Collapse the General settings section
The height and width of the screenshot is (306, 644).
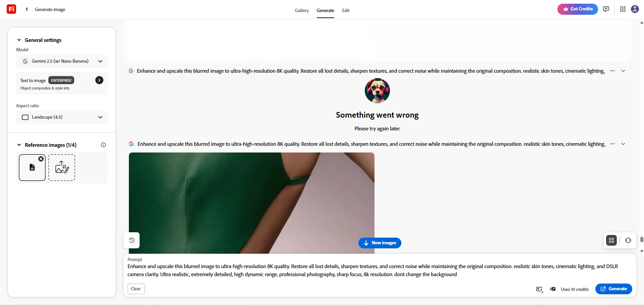tap(19, 40)
